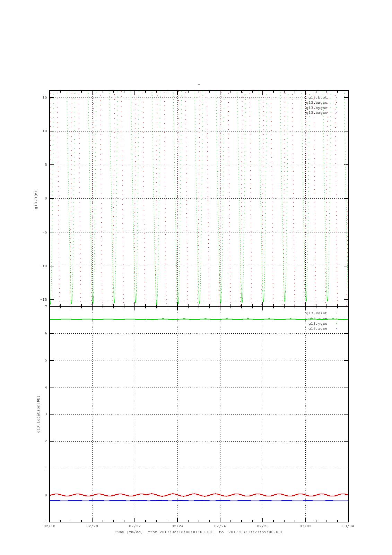Click the g13.Rdist legend entry

(316, 313)
